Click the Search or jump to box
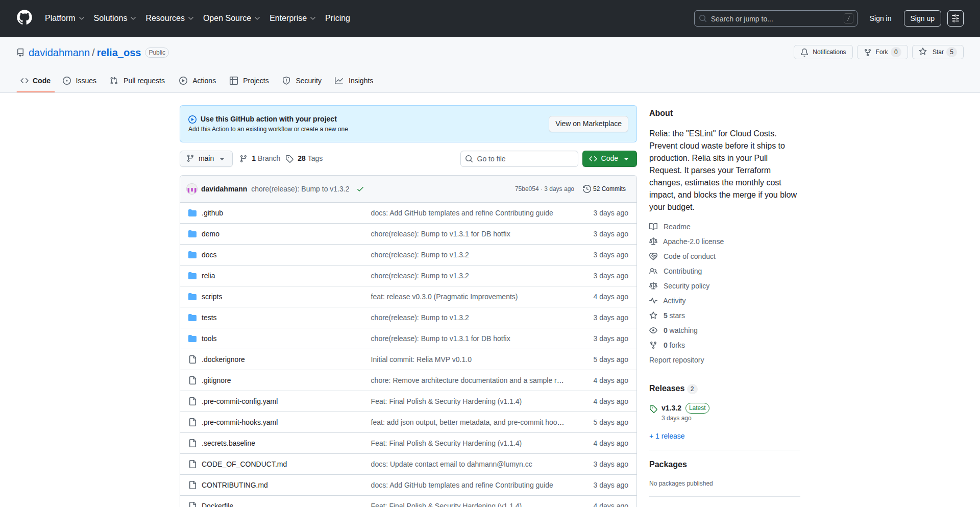 point(775,18)
